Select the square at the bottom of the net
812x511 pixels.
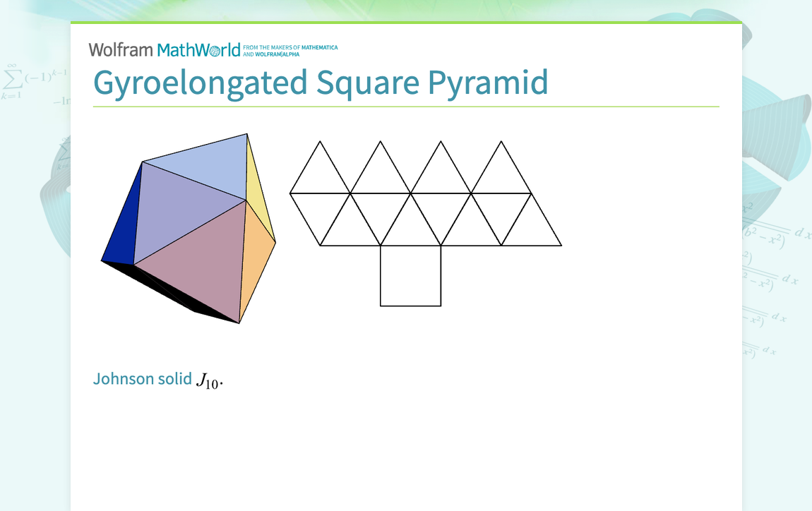(411, 275)
